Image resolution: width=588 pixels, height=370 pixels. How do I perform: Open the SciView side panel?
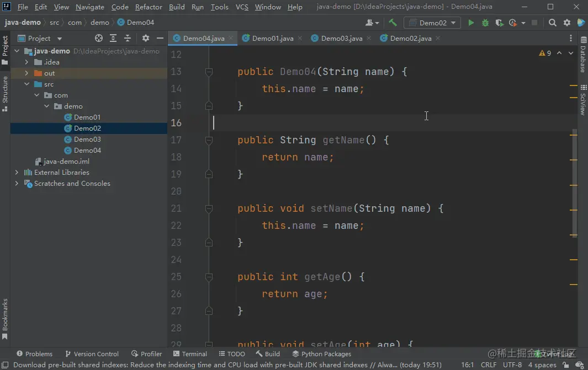click(583, 100)
